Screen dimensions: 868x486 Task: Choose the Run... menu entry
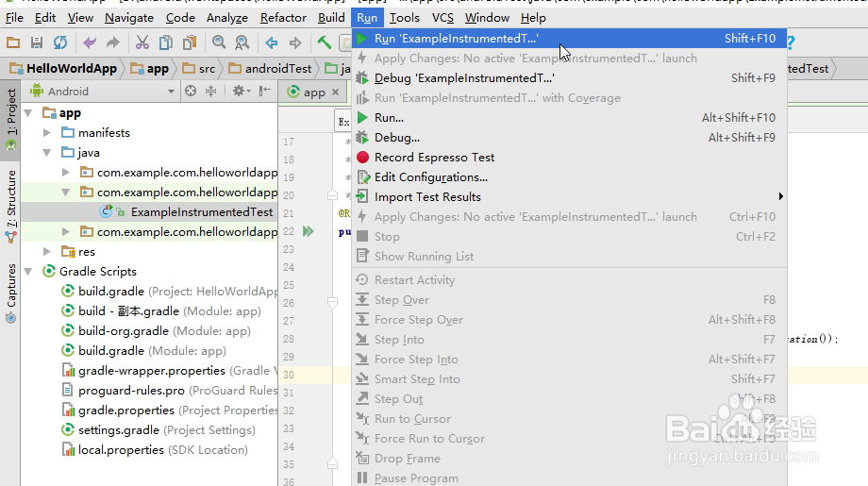569,117
